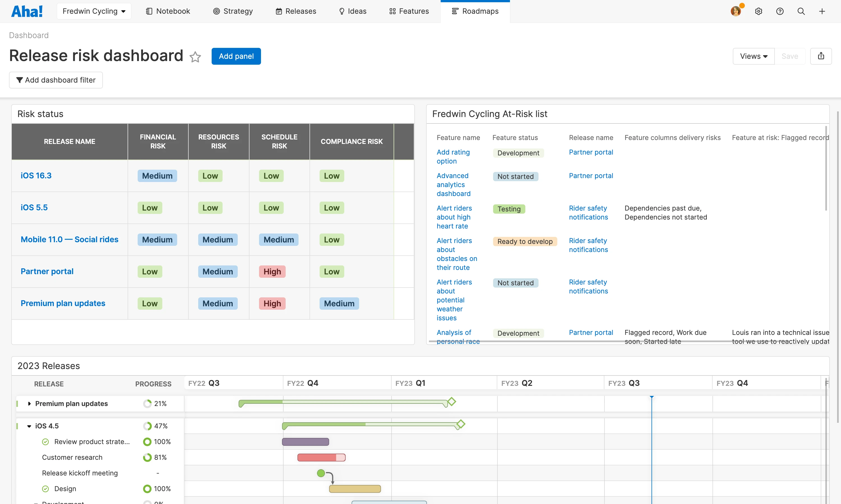Open the settings gear menu

pos(759,11)
